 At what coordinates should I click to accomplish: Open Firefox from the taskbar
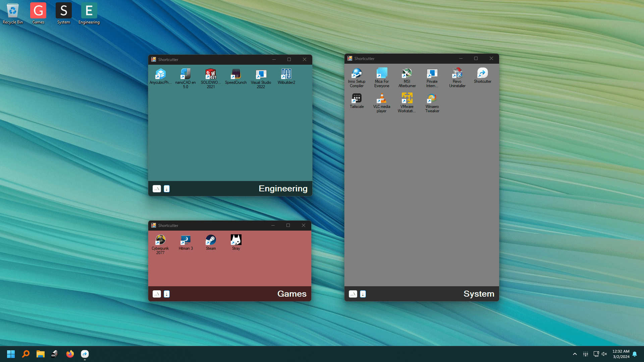tap(70, 354)
